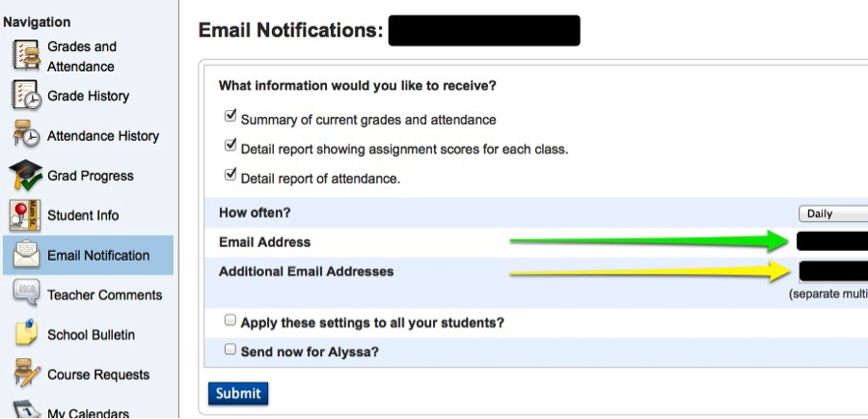Click the Teacher Comments text link
This screenshot has height=419, width=868.
click(x=104, y=295)
